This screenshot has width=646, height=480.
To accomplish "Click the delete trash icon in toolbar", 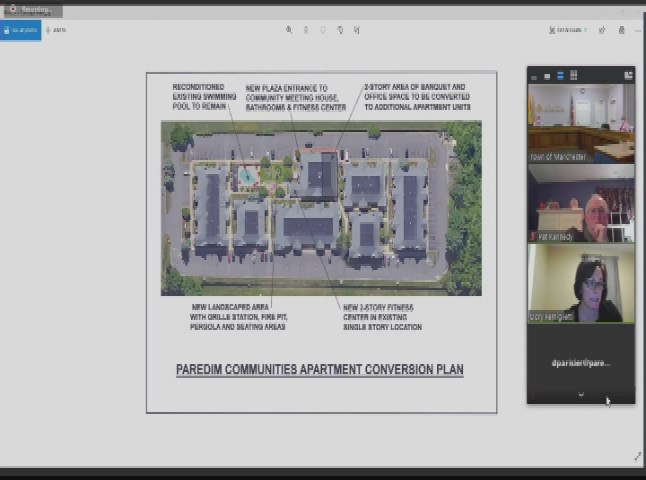I will 306,30.
